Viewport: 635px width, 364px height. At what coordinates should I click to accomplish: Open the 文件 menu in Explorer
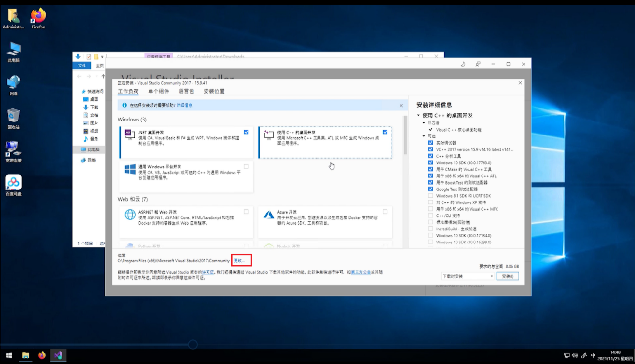pyautogui.click(x=82, y=66)
